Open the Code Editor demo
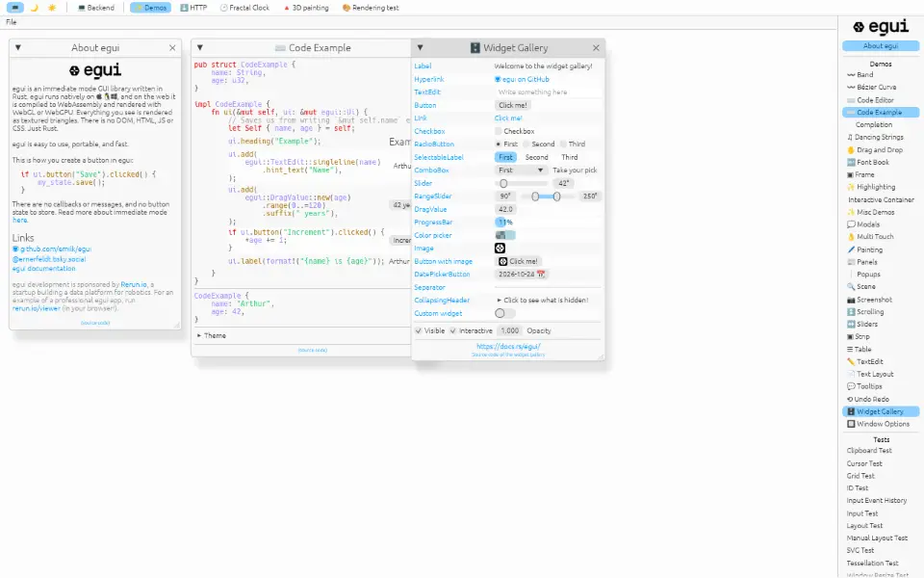 (870, 100)
